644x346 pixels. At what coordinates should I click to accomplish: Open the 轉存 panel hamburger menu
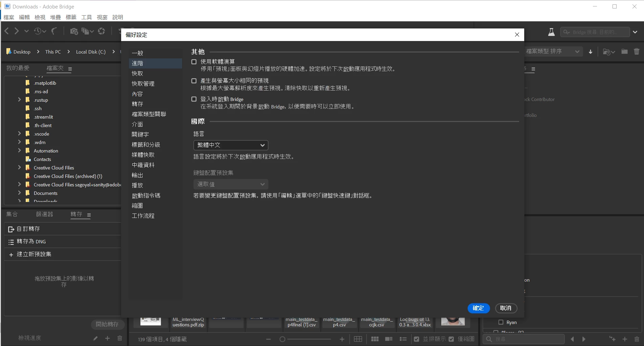pos(89,215)
